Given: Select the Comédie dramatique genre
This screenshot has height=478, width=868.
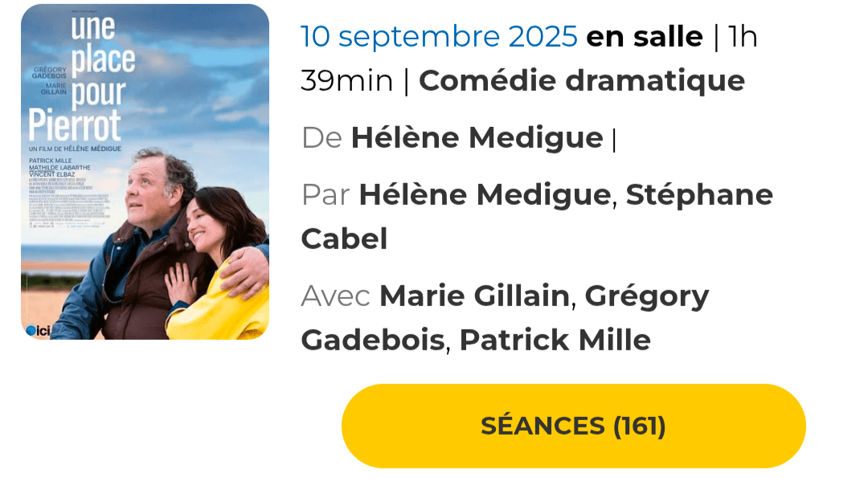Looking at the screenshot, I should pyautogui.click(x=582, y=80).
